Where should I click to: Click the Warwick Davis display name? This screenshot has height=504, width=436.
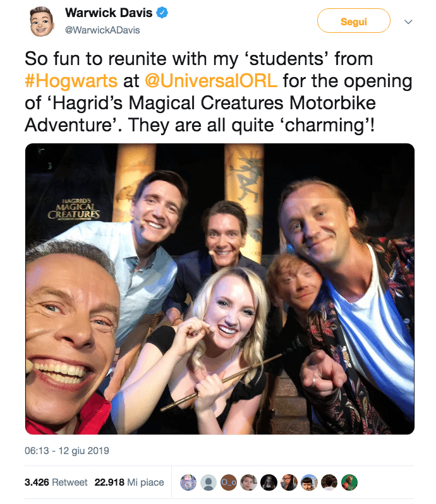tap(109, 13)
